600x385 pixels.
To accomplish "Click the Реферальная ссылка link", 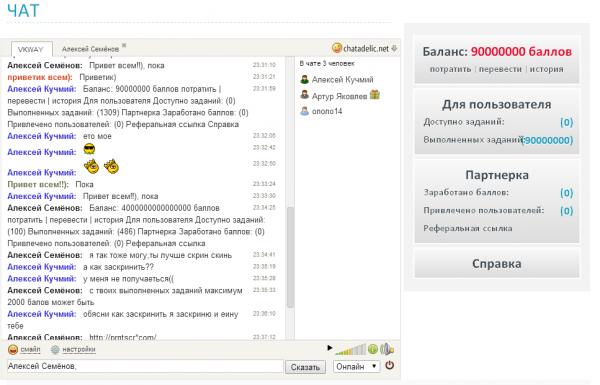I will (x=468, y=228).
